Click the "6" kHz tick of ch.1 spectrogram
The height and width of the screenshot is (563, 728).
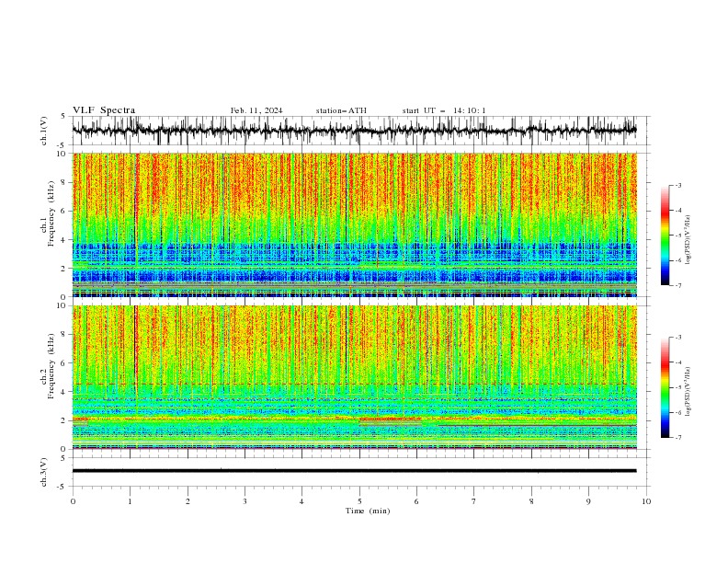[x=64, y=211]
